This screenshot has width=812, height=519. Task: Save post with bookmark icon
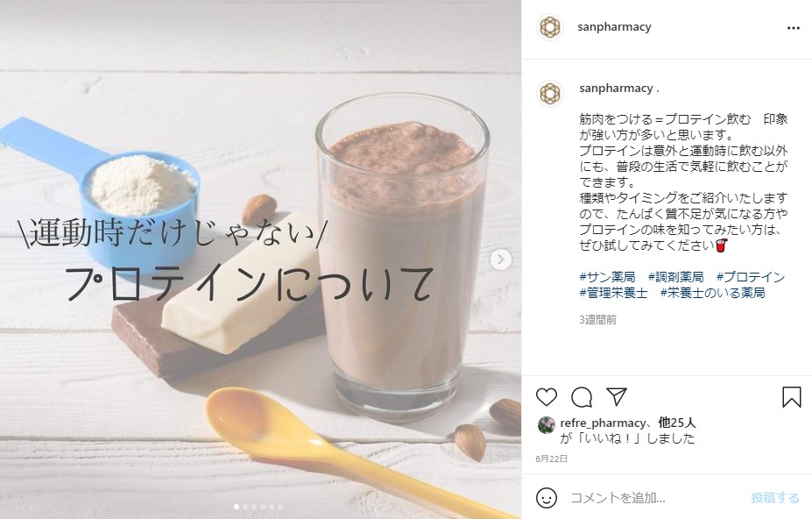[x=791, y=397]
